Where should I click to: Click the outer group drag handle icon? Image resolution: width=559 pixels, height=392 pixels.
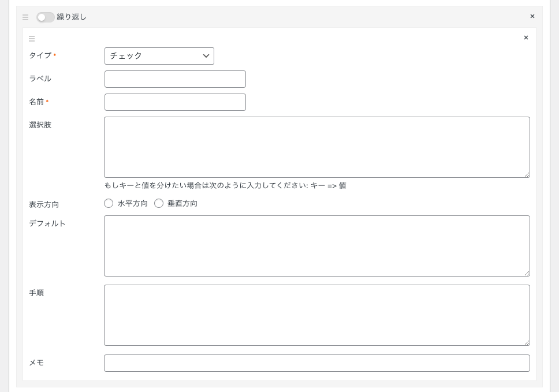point(25,17)
